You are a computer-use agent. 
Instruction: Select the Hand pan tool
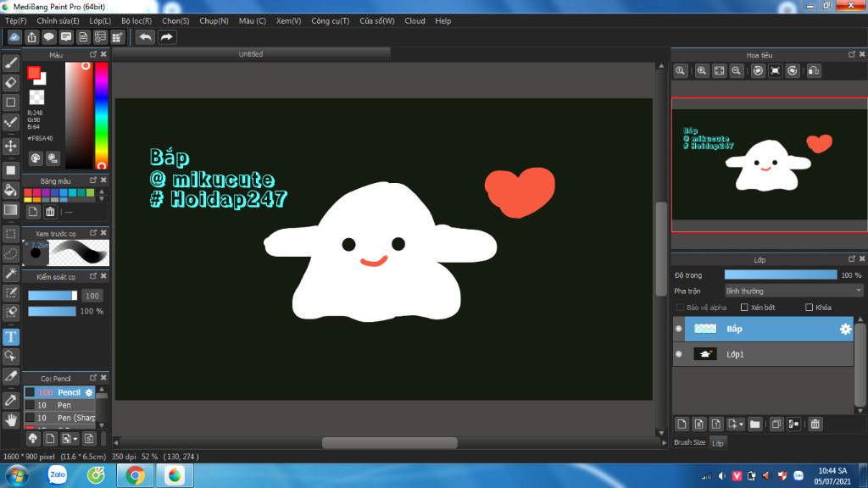10,420
